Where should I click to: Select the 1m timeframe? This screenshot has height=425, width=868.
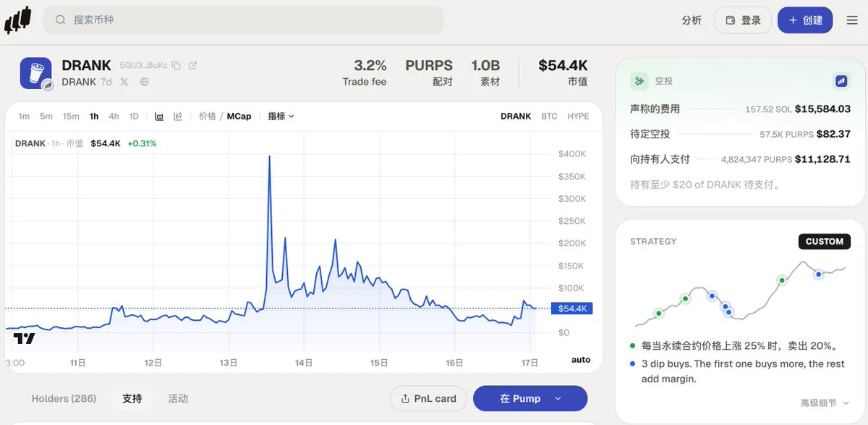pyautogui.click(x=24, y=116)
